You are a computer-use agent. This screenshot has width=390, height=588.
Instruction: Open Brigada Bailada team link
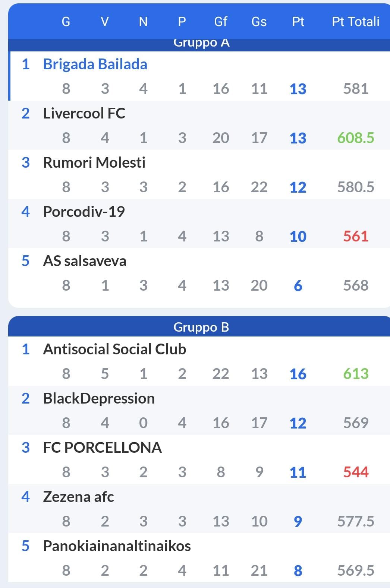pyautogui.click(x=95, y=64)
